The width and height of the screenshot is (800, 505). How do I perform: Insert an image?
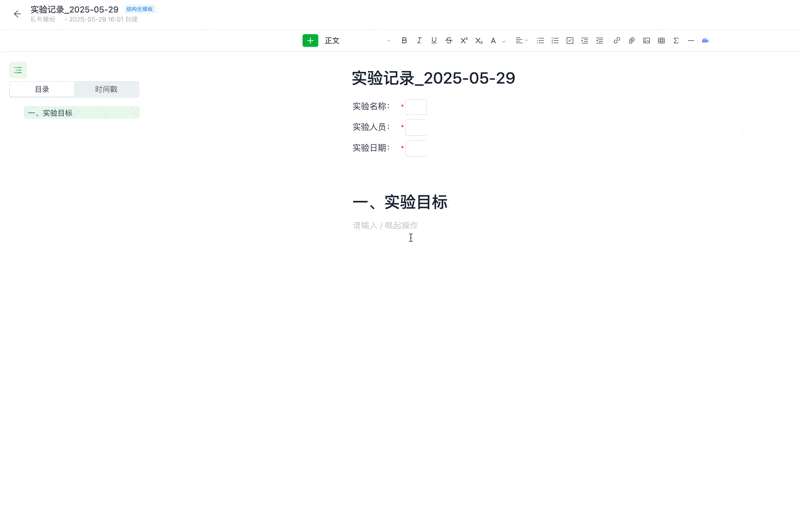pos(646,41)
